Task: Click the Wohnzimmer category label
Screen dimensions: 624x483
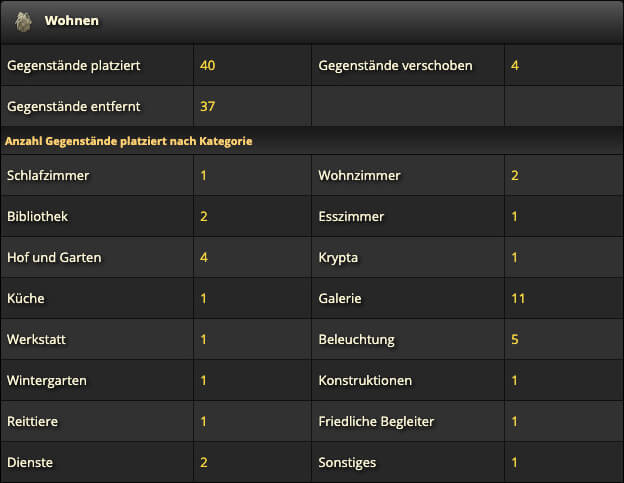Action: click(359, 175)
